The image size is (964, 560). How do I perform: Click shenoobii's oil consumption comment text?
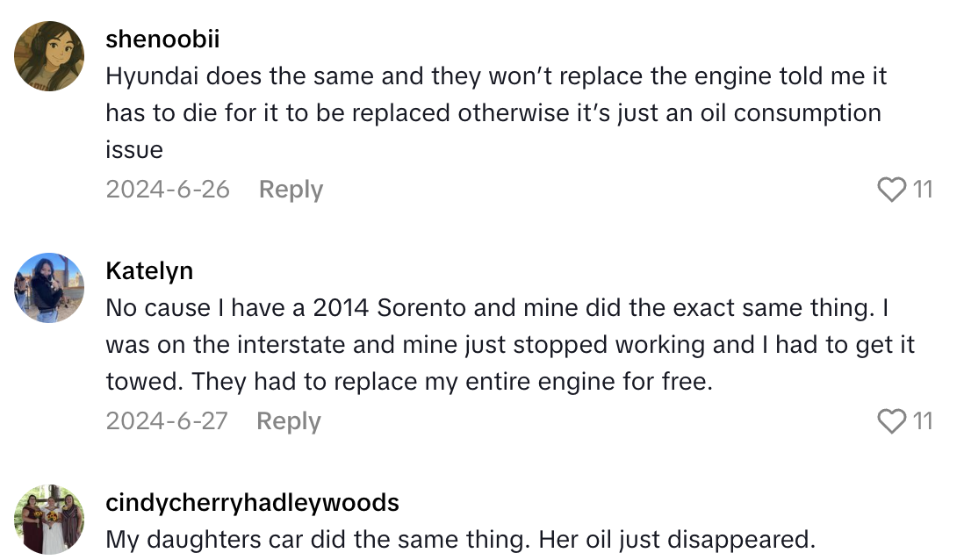pyautogui.click(x=492, y=112)
